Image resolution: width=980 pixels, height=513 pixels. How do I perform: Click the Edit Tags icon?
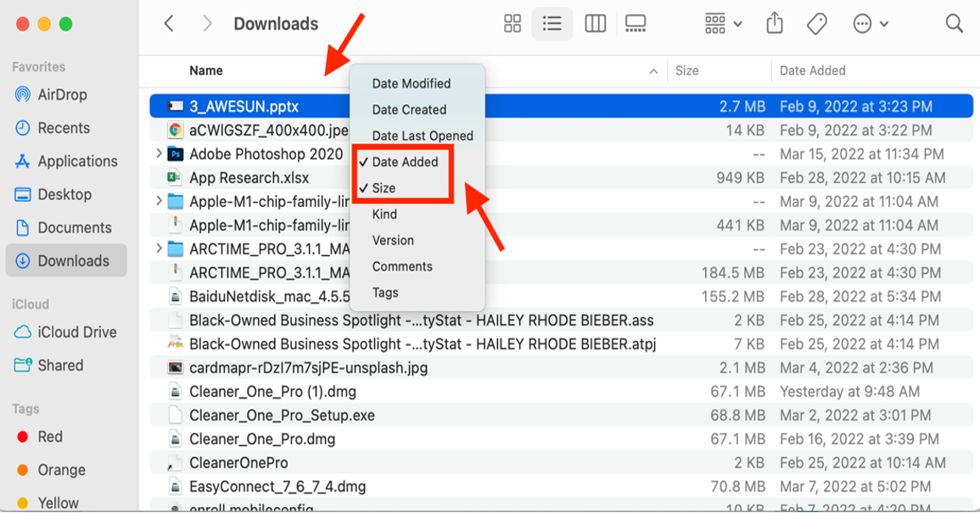click(817, 24)
